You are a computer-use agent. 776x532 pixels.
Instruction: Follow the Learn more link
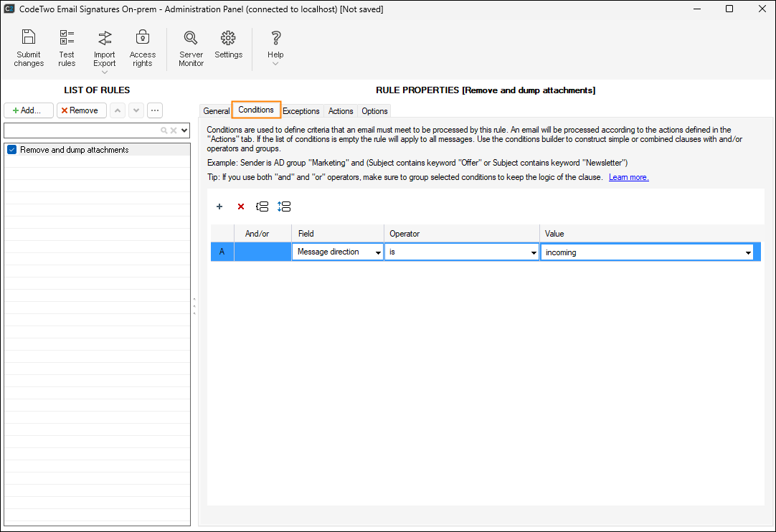[x=628, y=177]
